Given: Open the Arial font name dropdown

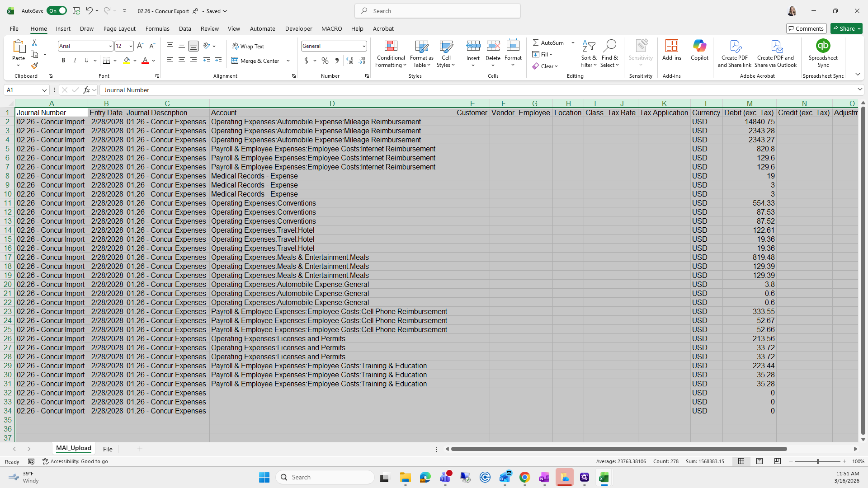Looking at the screenshot, I should pos(110,46).
